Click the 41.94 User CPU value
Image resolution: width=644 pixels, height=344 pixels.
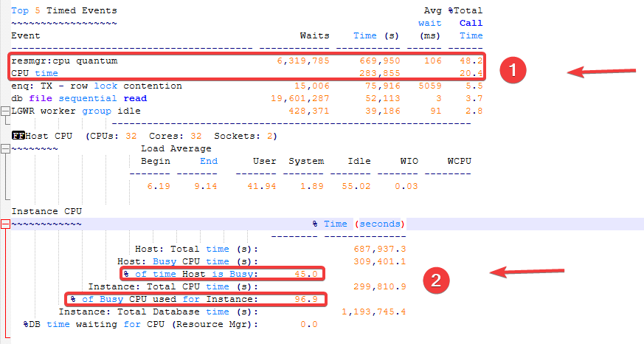260,186
